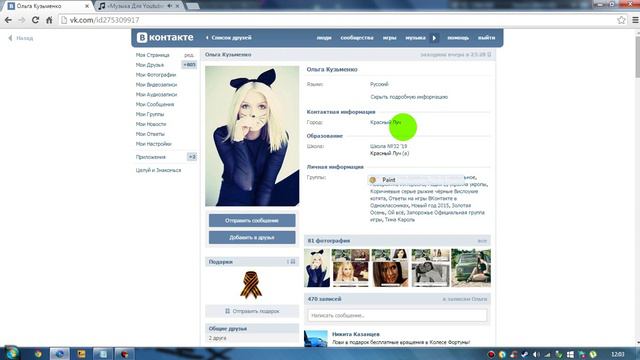Screen dimensions: 640x360
Task: Click к записям Ольги link
Action: (x=464, y=299)
